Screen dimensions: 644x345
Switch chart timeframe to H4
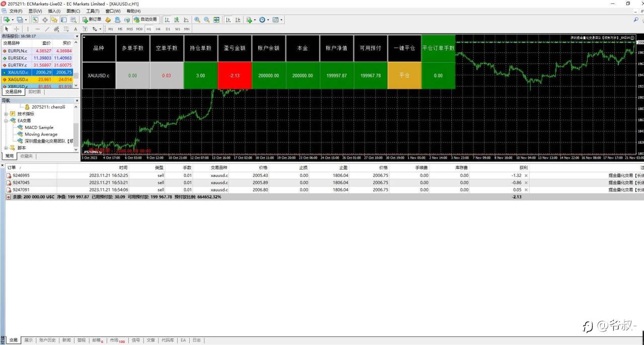(x=158, y=29)
